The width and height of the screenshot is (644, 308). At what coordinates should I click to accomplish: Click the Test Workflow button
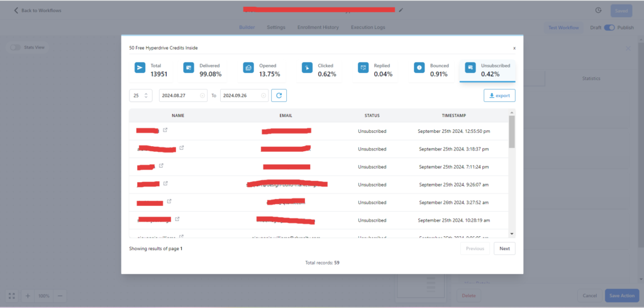[563, 28]
